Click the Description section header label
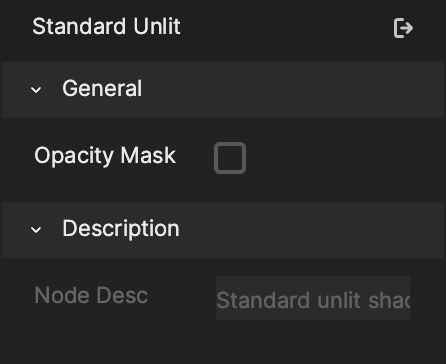 click(121, 229)
